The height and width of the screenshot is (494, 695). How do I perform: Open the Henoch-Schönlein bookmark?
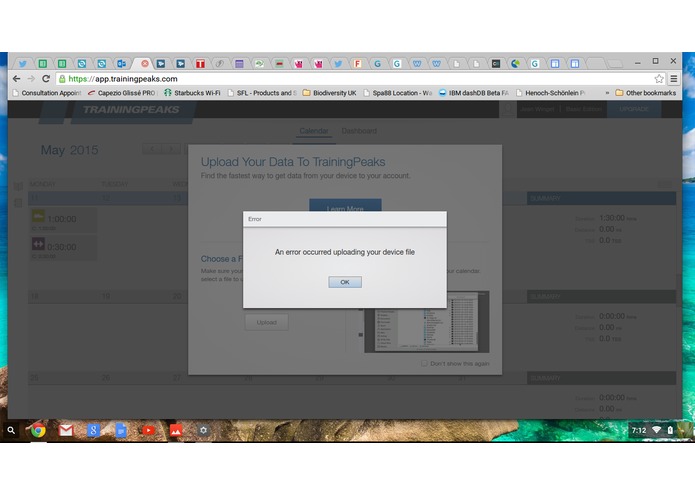click(x=550, y=93)
